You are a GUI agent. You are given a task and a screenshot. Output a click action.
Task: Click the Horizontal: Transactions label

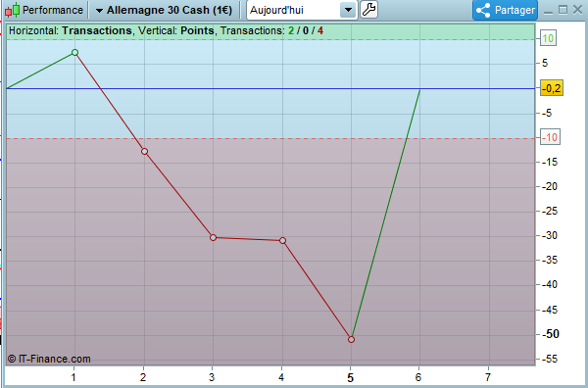point(71,30)
